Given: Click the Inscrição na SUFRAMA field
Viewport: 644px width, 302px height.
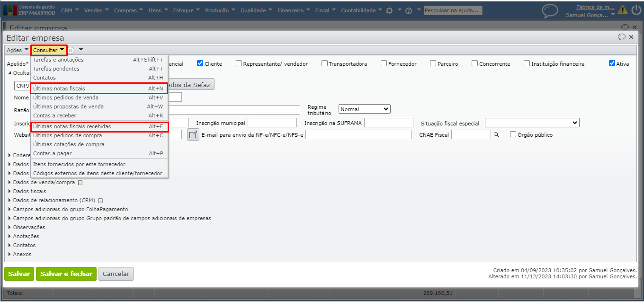Looking at the screenshot, I should click(x=388, y=123).
